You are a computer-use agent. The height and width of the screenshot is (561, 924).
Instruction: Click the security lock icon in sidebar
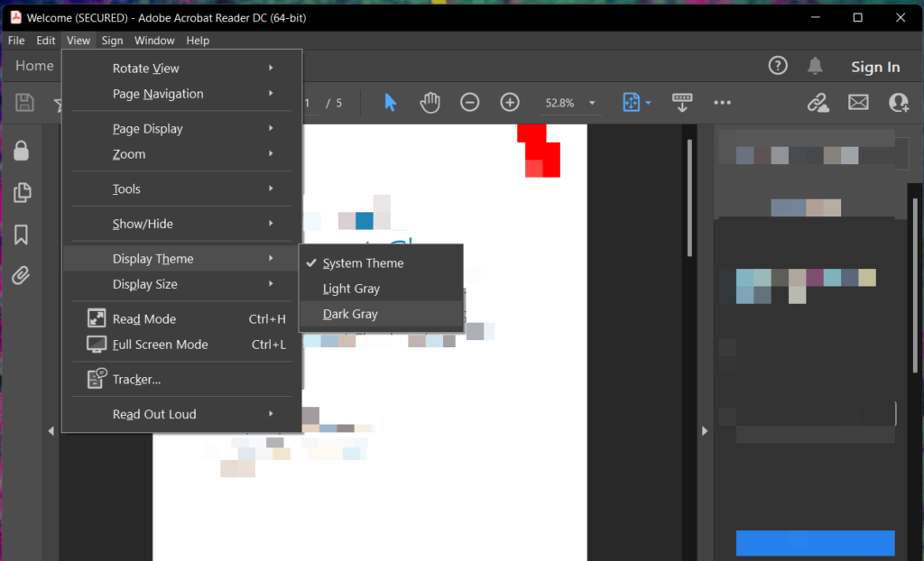(21, 151)
